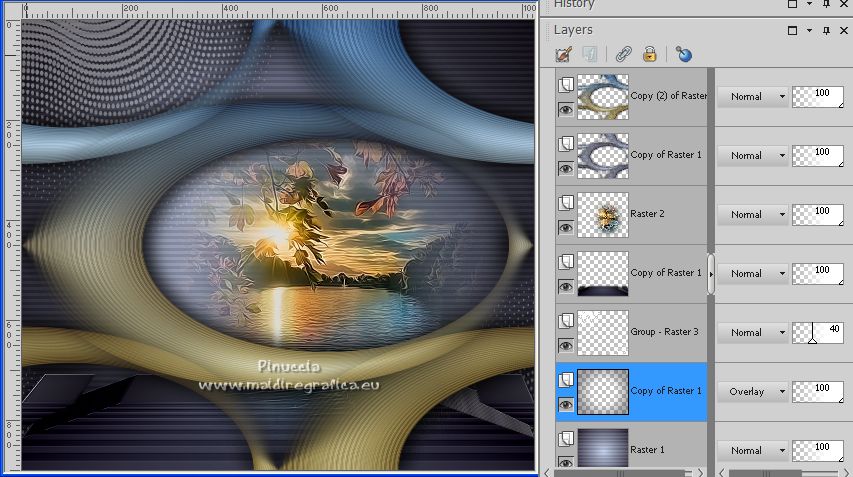Maximize the Layers panel using its square icon
Screen dimensions: 853x477
coord(793,30)
